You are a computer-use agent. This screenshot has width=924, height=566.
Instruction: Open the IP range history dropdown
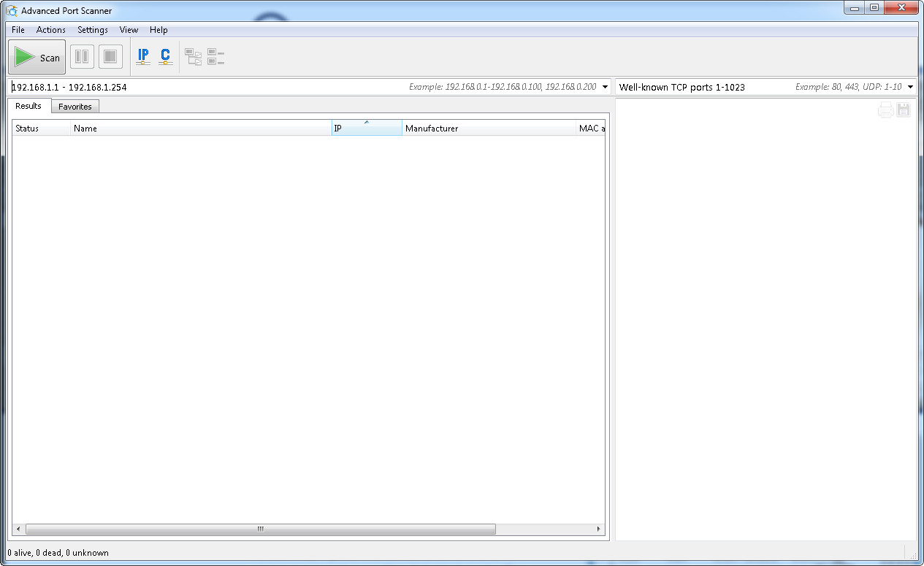tap(605, 87)
